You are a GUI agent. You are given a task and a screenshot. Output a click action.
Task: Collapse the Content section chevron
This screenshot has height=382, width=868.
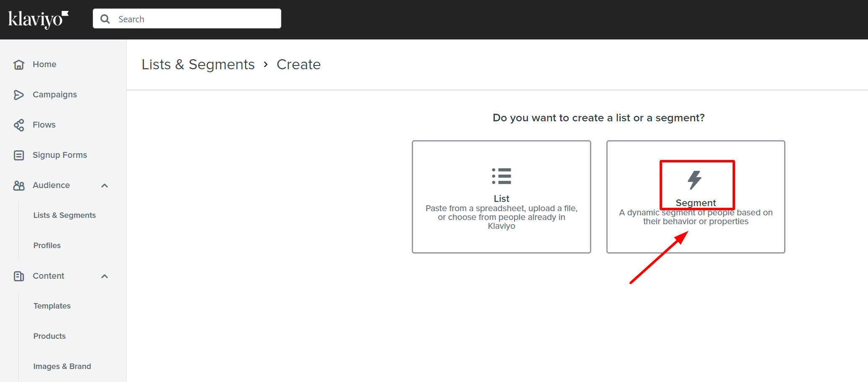(x=105, y=276)
